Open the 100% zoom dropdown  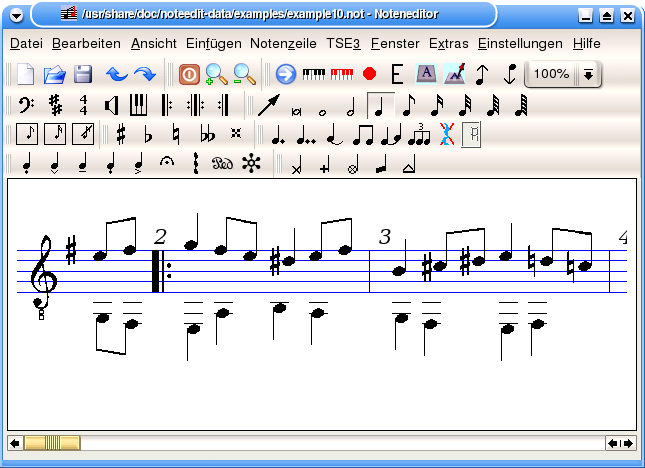(589, 74)
